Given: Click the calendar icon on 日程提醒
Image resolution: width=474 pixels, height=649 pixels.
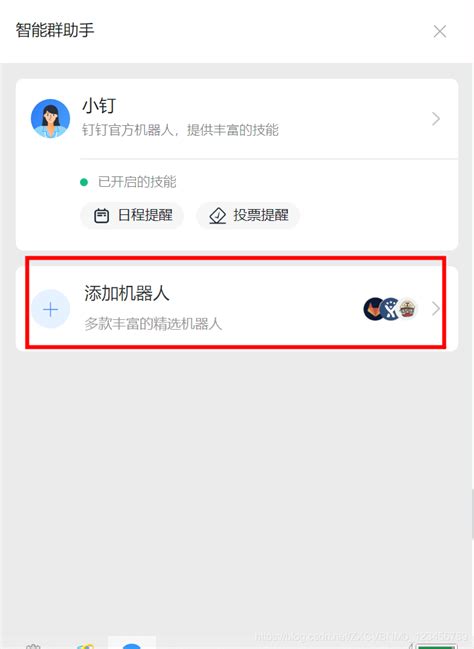Looking at the screenshot, I should [101, 216].
